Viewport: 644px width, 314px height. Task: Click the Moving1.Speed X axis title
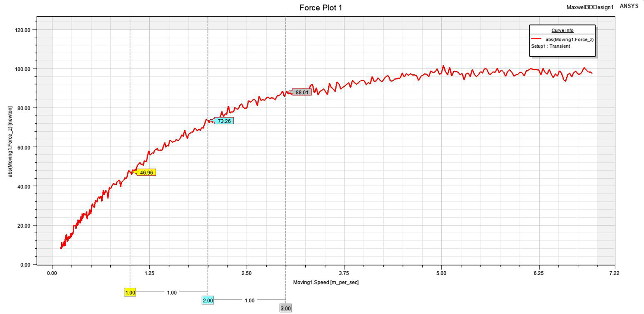tap(326, 282)
